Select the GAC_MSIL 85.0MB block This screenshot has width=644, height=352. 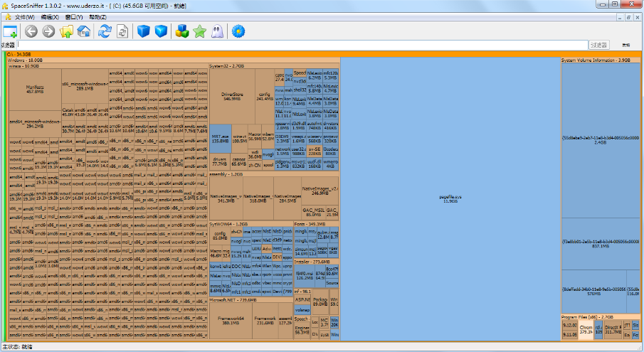(313, 212)
